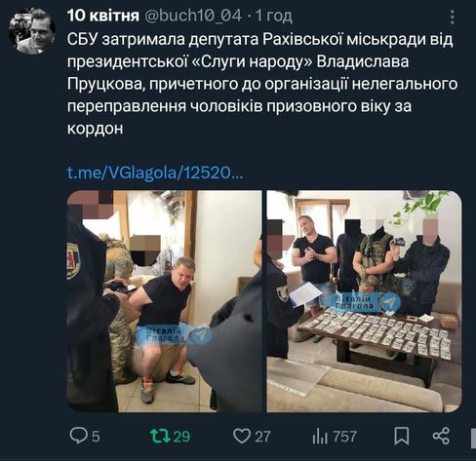Open the t.me/VGlagola link

click(x=155, y=173)
